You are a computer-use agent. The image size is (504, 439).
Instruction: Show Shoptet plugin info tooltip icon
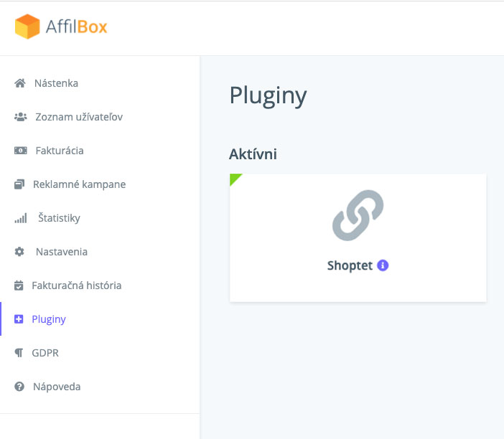click(x=383, y=265)
